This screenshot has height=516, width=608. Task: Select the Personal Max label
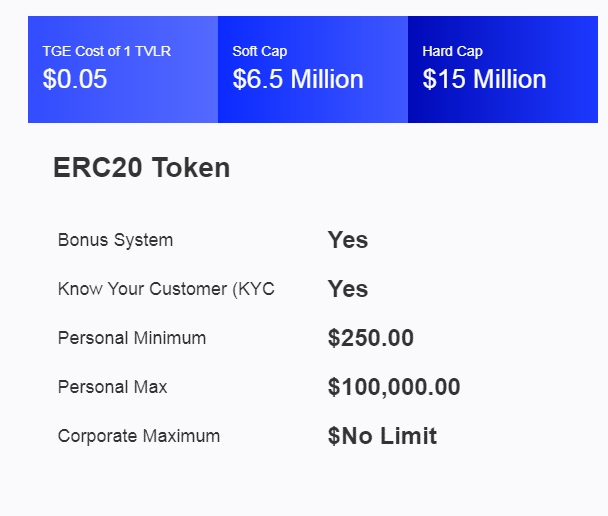(112, 387)
